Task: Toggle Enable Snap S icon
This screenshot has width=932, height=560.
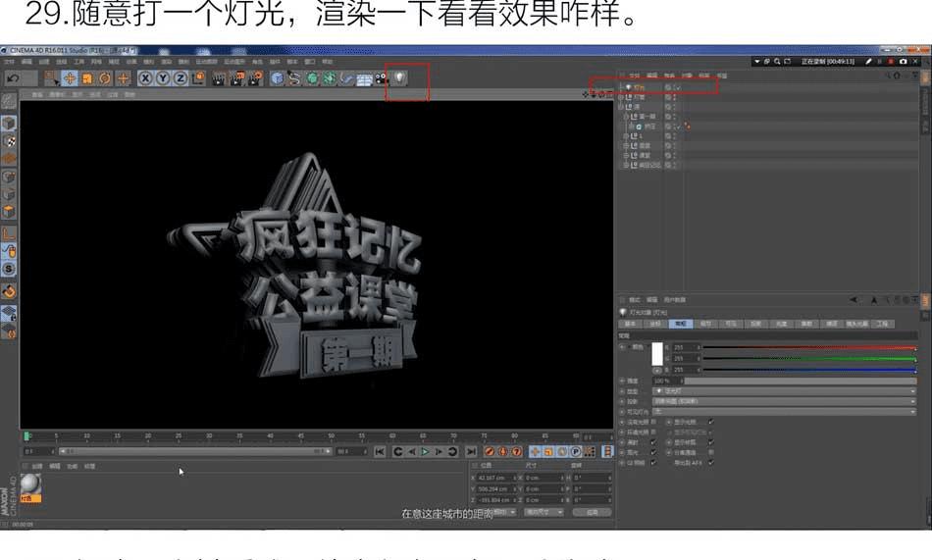Action: click(8, 269)
